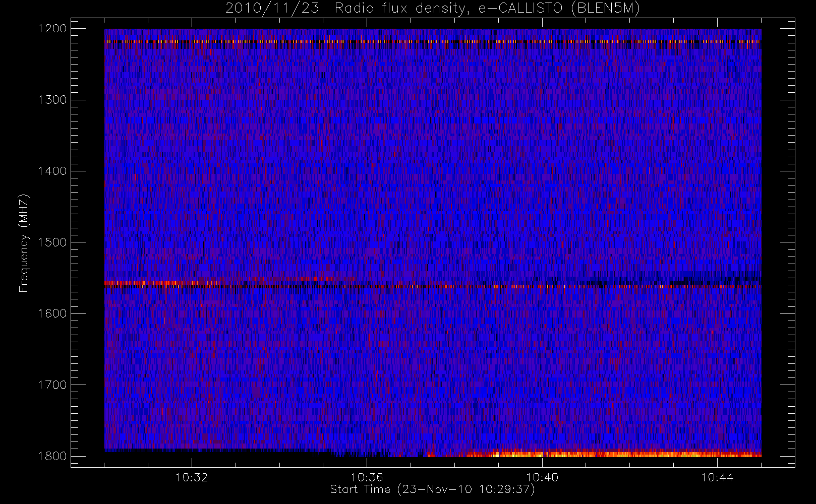This screenshot has height=504, width=816.
Task: Select the 1700 frequency tick label
Action: coord(52,385)
